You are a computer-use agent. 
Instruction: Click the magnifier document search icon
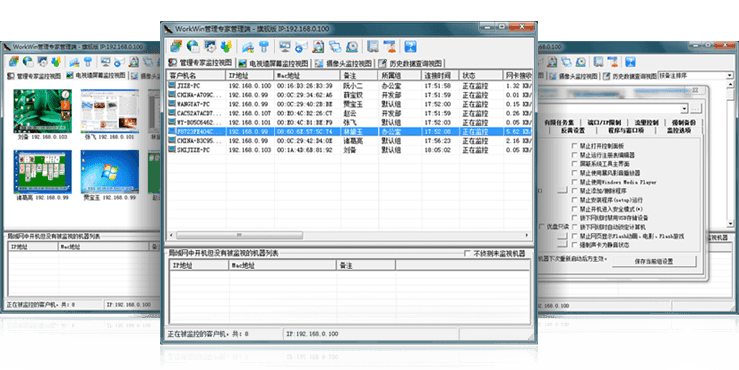(x=318, y=46)
